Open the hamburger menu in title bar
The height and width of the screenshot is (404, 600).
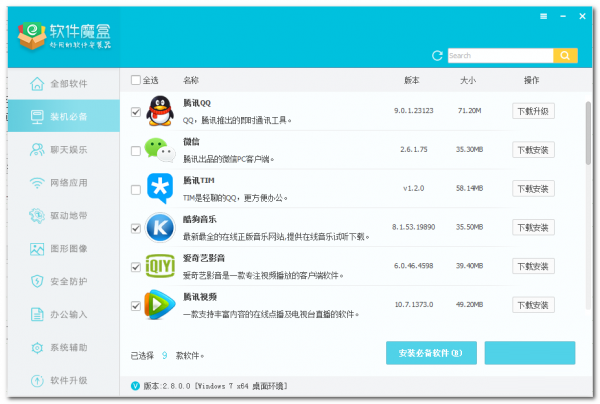tap(544, 17)
